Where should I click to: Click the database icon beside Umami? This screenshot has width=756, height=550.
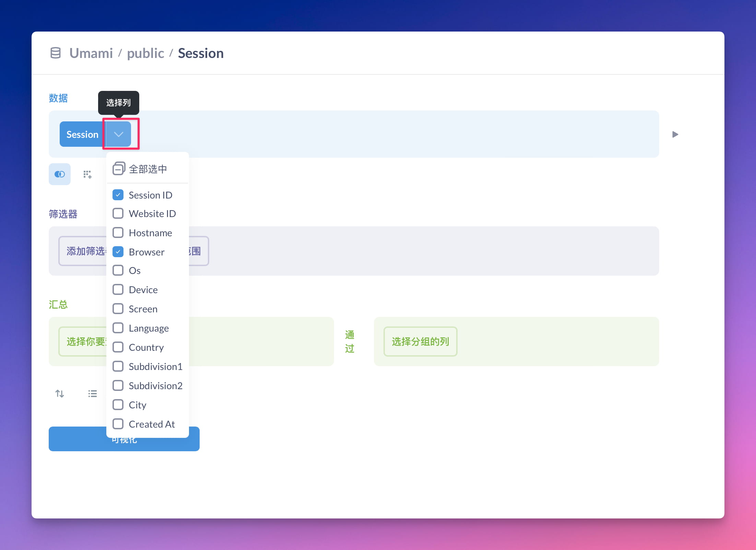[x=56, y=53]
